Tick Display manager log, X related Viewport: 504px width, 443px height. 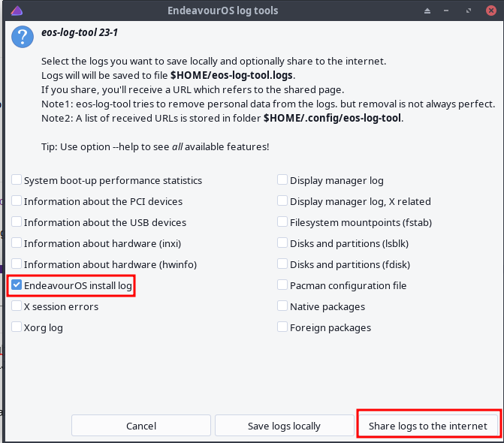click(282, 200)
